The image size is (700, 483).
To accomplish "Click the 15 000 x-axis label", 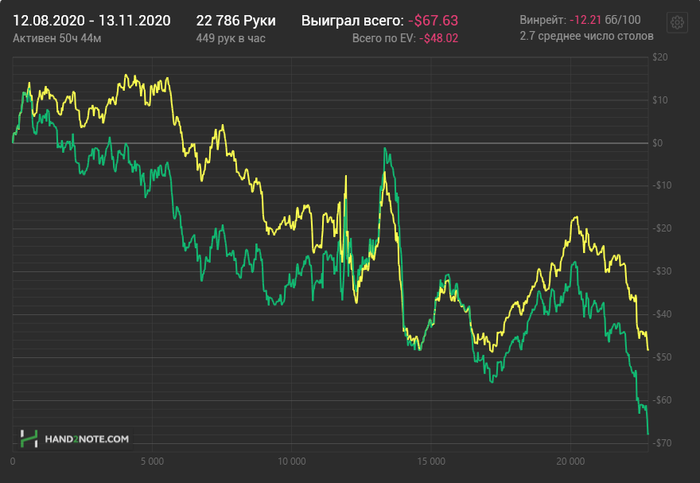I will [x=431, y=461].
